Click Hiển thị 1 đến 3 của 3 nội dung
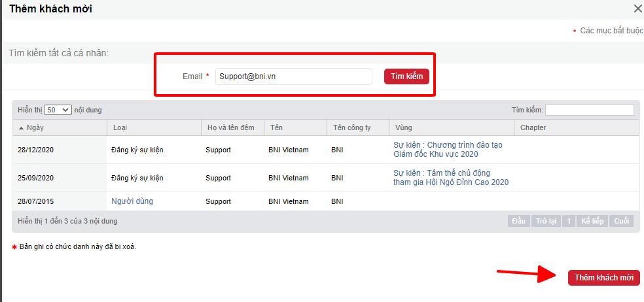Screen dimensions: 644x302 point(68,221)
